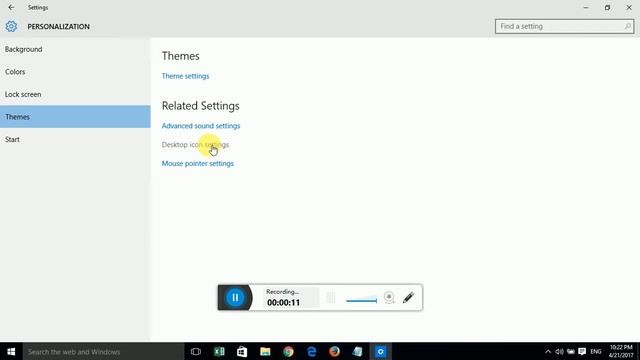640x360 pixels.
Task: Click the Search the web and Windows box
Action: pyautogui.click(x=103, y=351)
